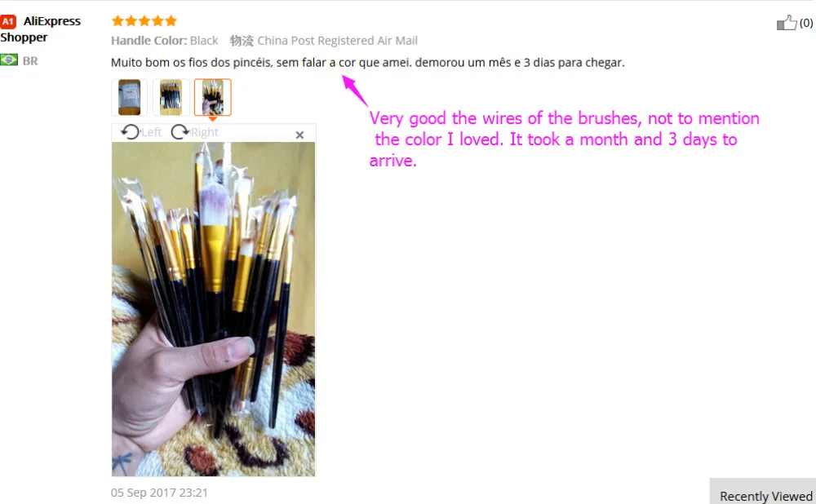Click the five-star rating
The width and height of the screenshot is (816, 504).
[144, 21]
